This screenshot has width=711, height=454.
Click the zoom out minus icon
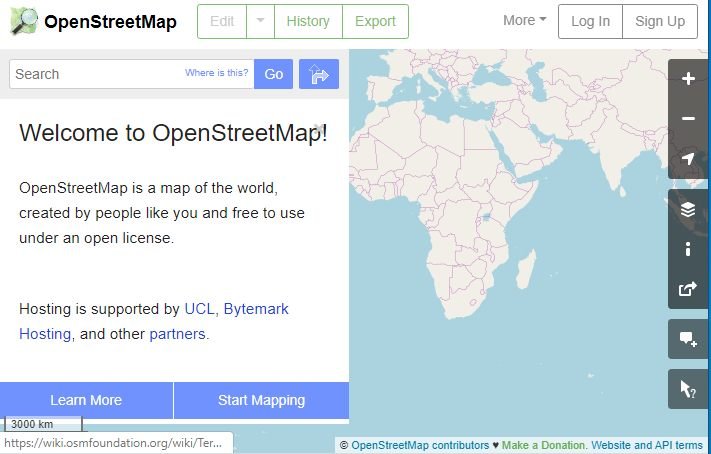click(x=688, y=119)
